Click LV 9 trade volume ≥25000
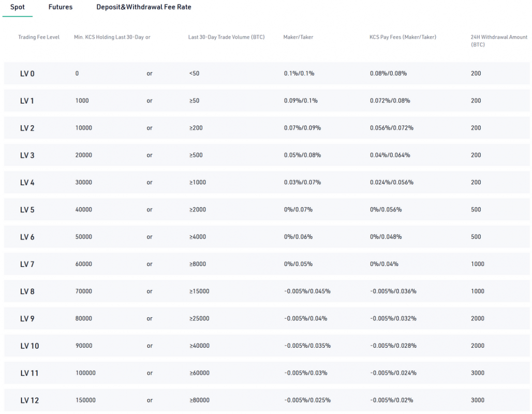This screenshot has width=532, height=414. (199, 318)
